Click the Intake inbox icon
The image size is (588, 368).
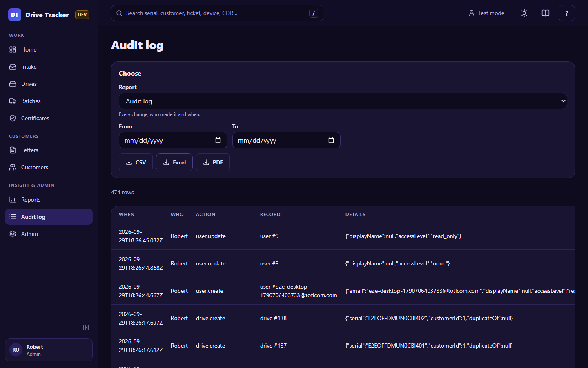coord(13,67)
